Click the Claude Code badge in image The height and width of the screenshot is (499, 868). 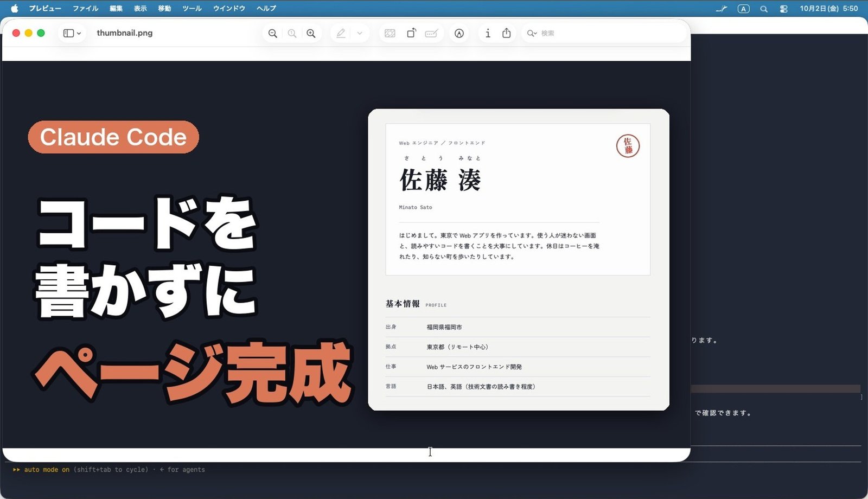113,137
